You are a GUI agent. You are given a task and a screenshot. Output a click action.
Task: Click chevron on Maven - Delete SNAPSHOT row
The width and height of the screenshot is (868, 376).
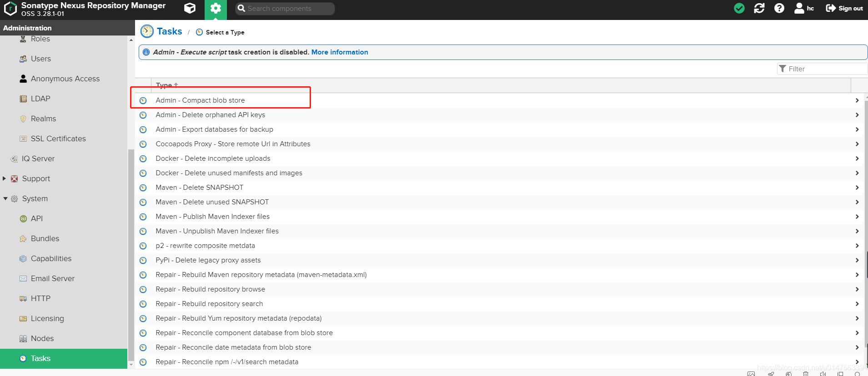(x=857, y=188)
